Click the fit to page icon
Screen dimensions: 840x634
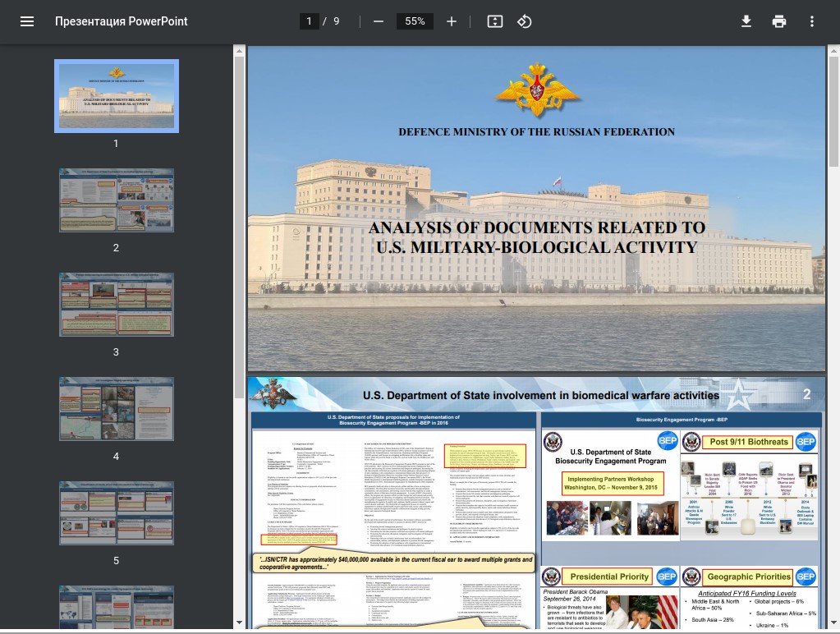click(495, 21)
